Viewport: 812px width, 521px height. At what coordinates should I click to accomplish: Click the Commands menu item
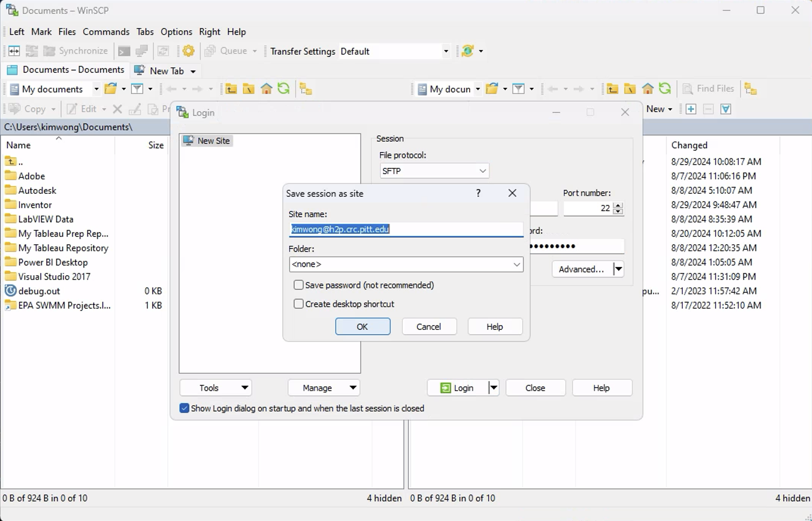pos(106,32)
